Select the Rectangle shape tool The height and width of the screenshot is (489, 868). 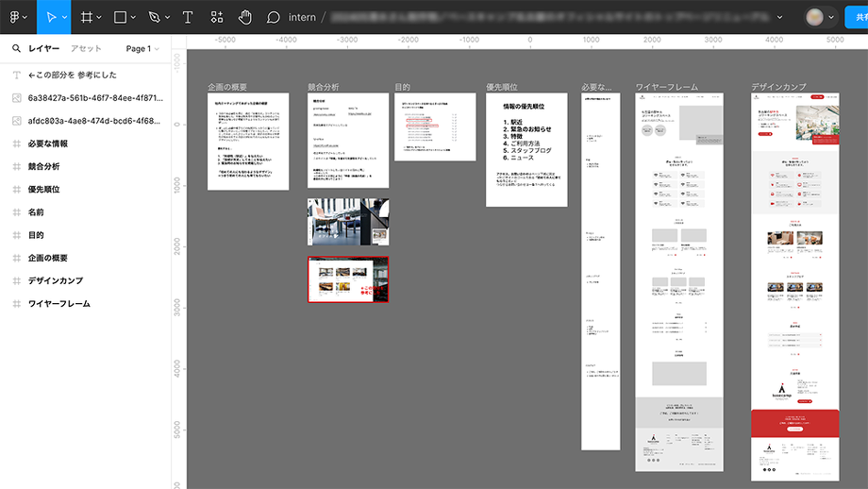click(x=120, y=17)
